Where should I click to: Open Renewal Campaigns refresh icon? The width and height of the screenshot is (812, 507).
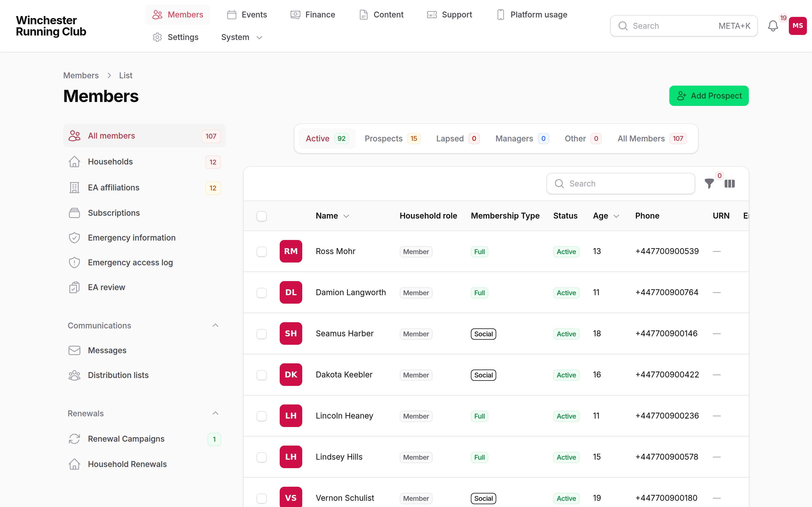point(74,439)
